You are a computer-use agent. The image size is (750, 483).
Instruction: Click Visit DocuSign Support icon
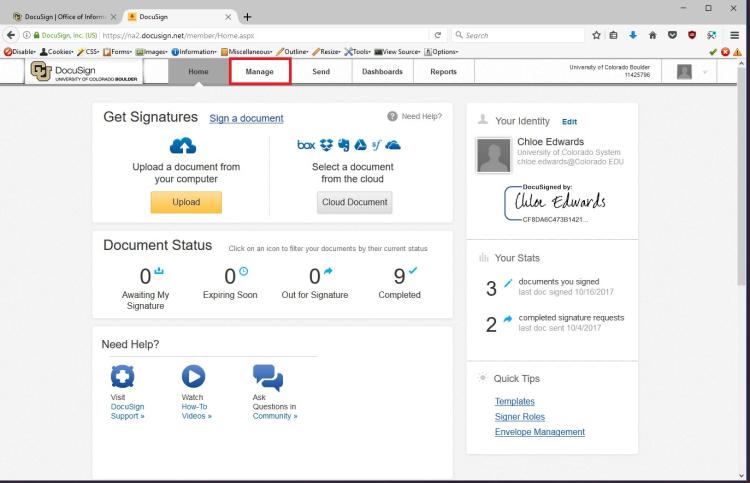click(x=122, y=376)
